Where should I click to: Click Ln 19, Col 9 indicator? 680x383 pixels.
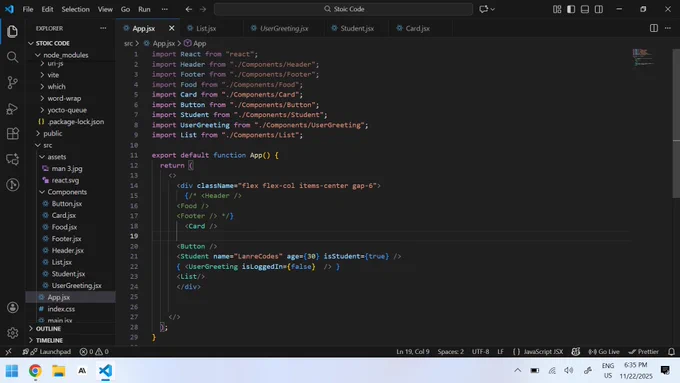click(412, 352)
